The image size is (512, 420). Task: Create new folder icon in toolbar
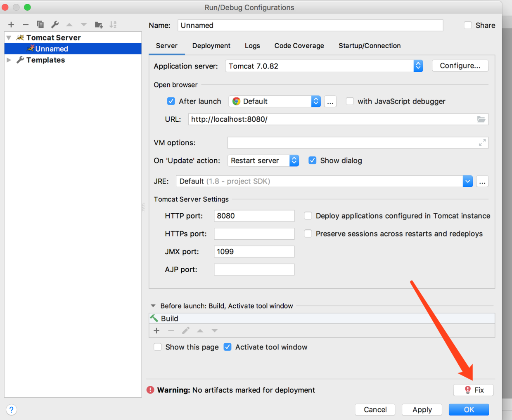(x=99, y=25)
